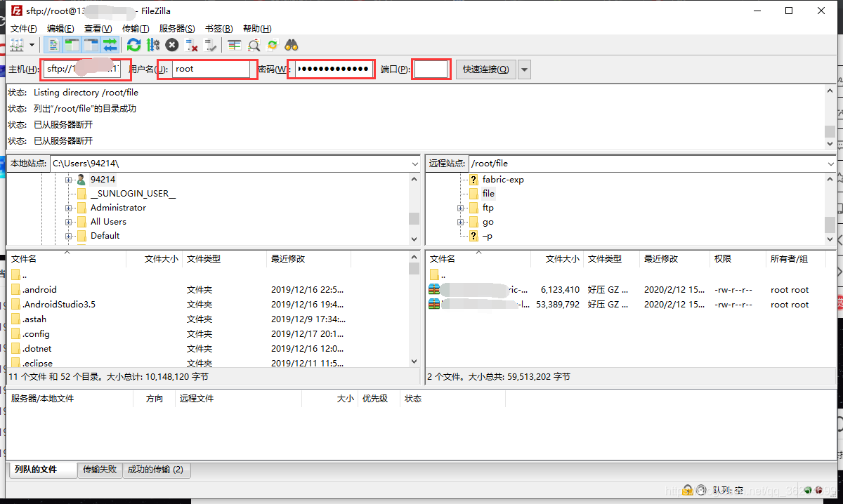Expand the ftp folder in remote tree

click(460, 208)
